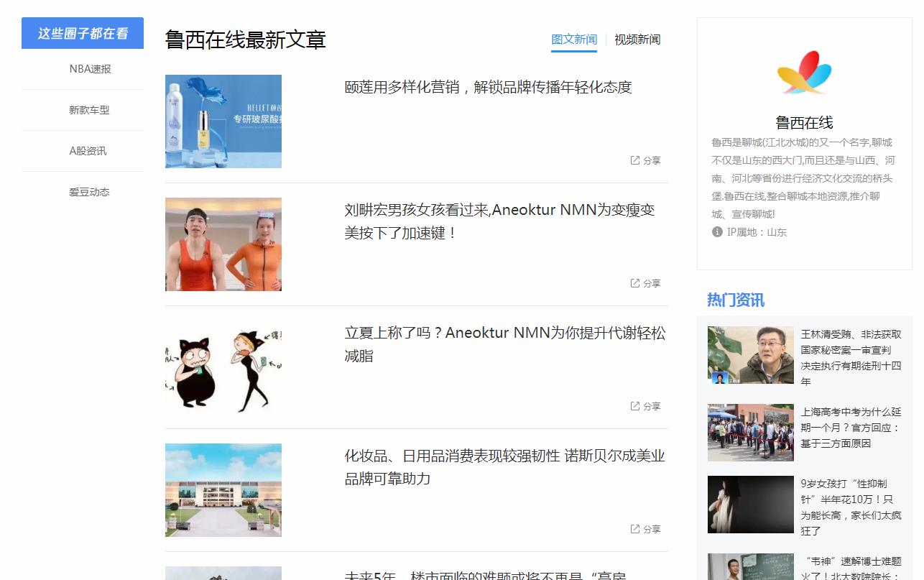Click 刘畊宏 fitness couple thumbnail
Image resolution: width=924 pixels, height=580 pixels.
(223, 244)
